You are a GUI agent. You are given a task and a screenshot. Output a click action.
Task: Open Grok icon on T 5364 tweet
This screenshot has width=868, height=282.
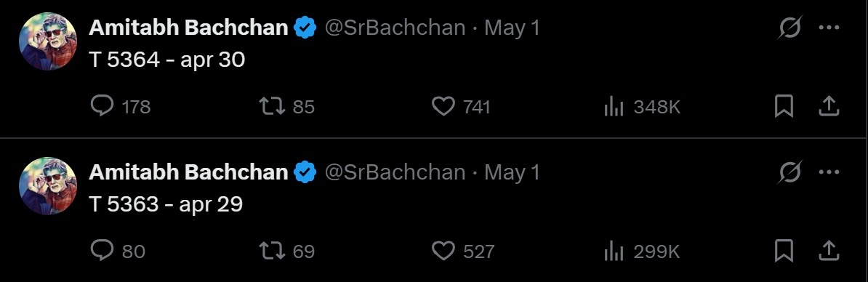(x=789, y=28)
